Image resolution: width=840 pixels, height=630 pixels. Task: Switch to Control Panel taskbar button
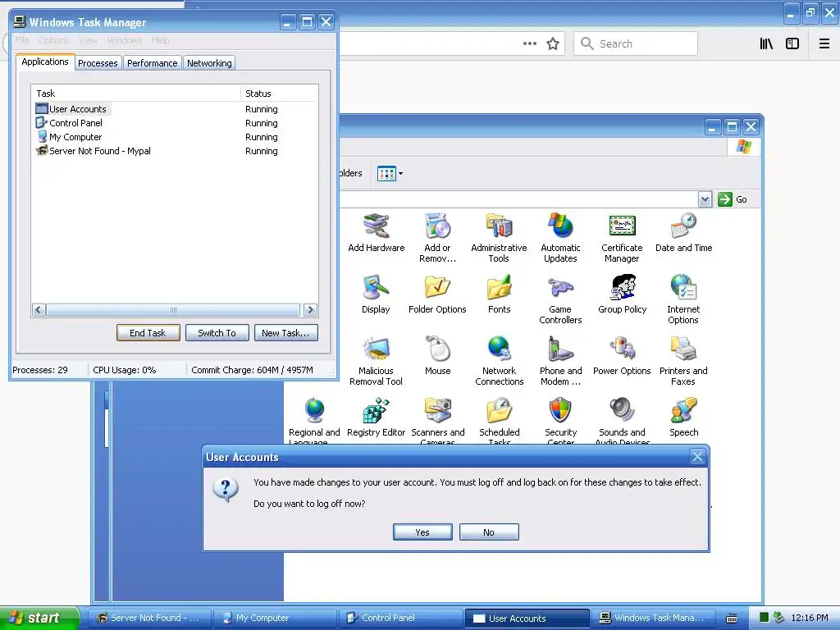(400, 618)
